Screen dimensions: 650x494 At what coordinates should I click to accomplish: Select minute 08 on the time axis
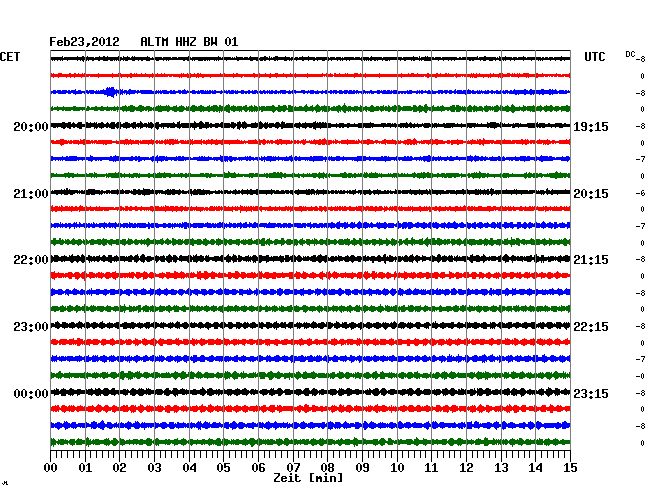pos(327,467)
